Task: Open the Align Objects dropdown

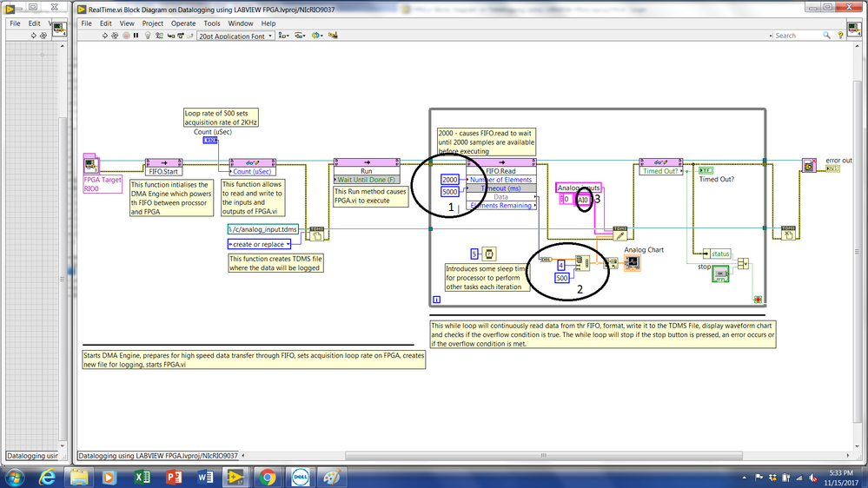Action: tap(283, 36)
